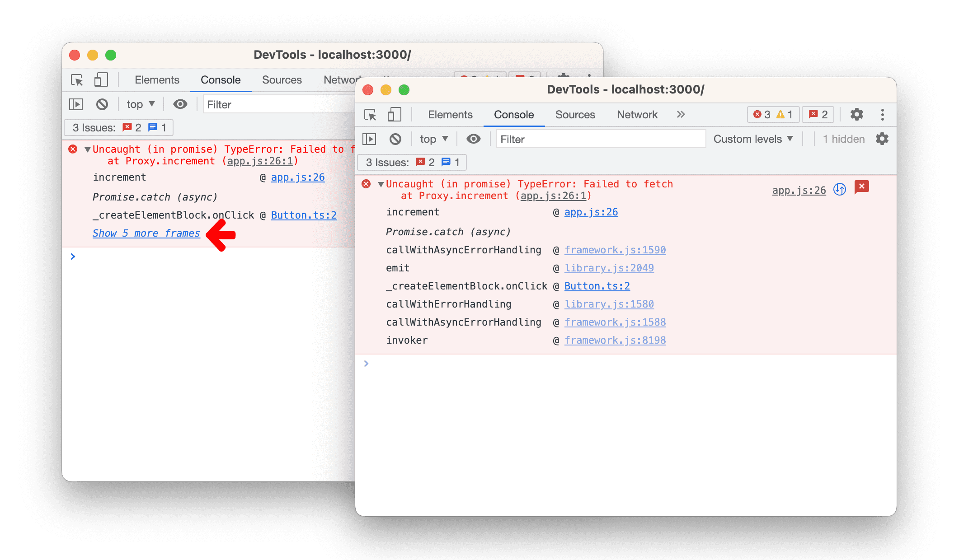Click the vertical dots more options icon
This screenshot has width=959, height=560.
point(883,115)
